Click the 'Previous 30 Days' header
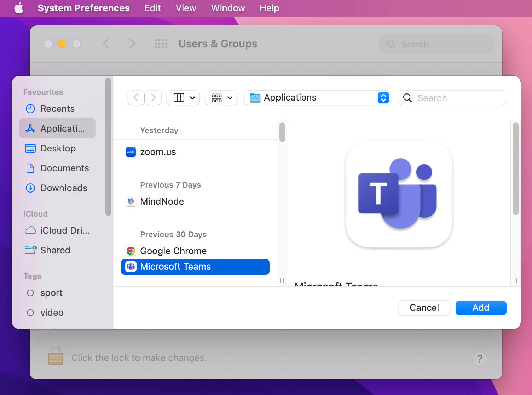This screenshot has width=532, height=395. pos(173,234)
